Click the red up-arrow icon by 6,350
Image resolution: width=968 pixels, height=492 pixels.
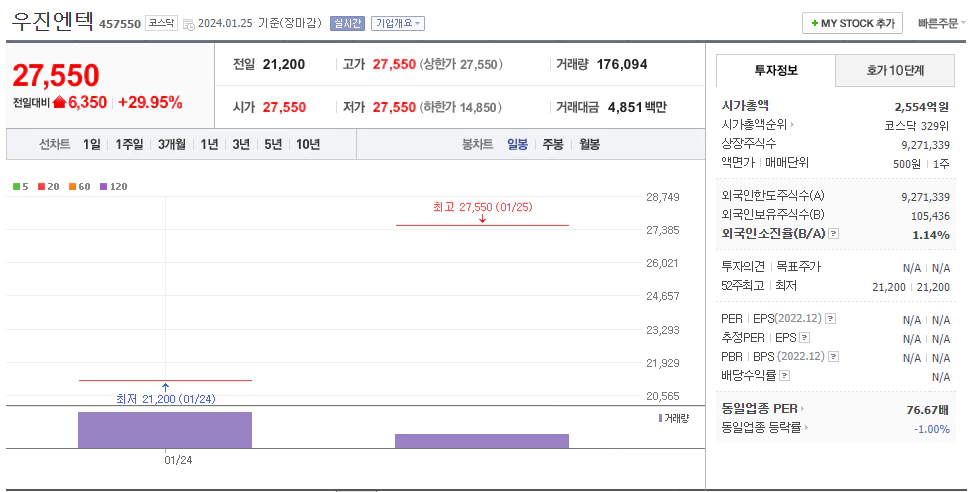coord(59,102)
